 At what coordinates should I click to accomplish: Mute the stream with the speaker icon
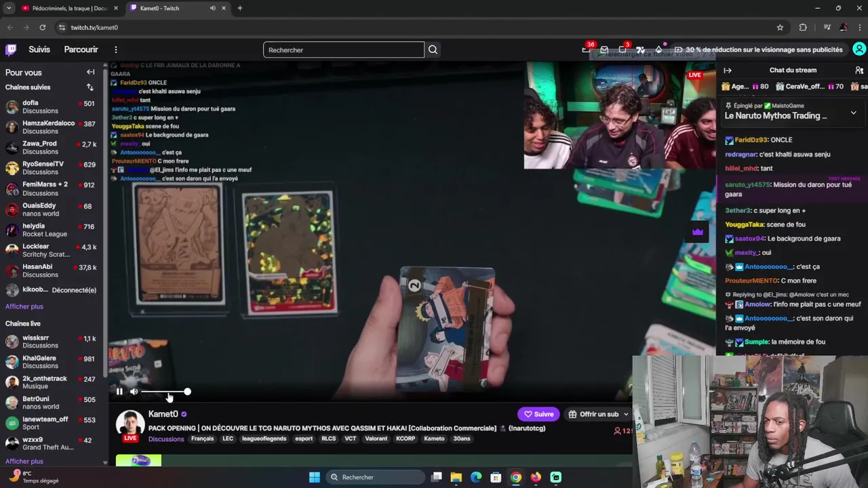click(x=134, y=391)
